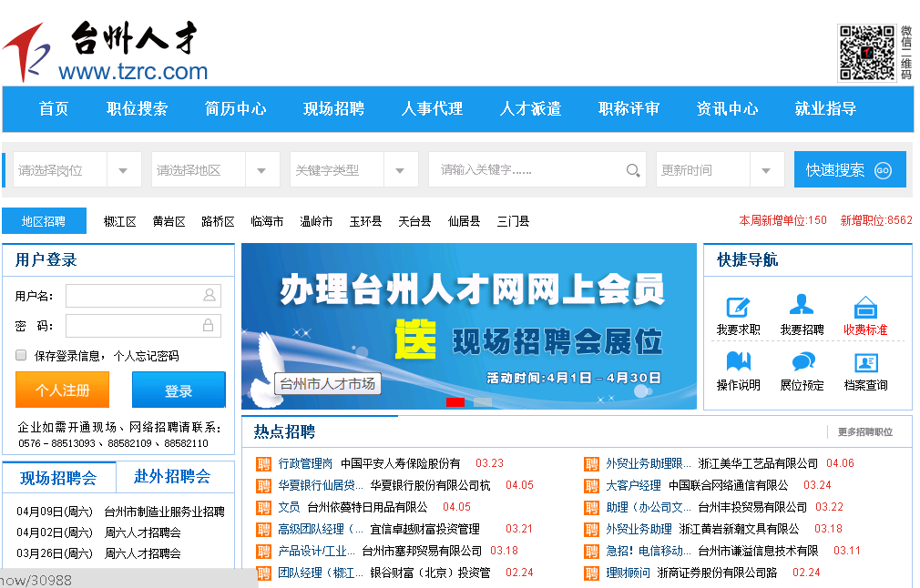Viewport: 920px width, 588px height.
Task: Select 路桥区 region link
Action: tap(218, 221)
